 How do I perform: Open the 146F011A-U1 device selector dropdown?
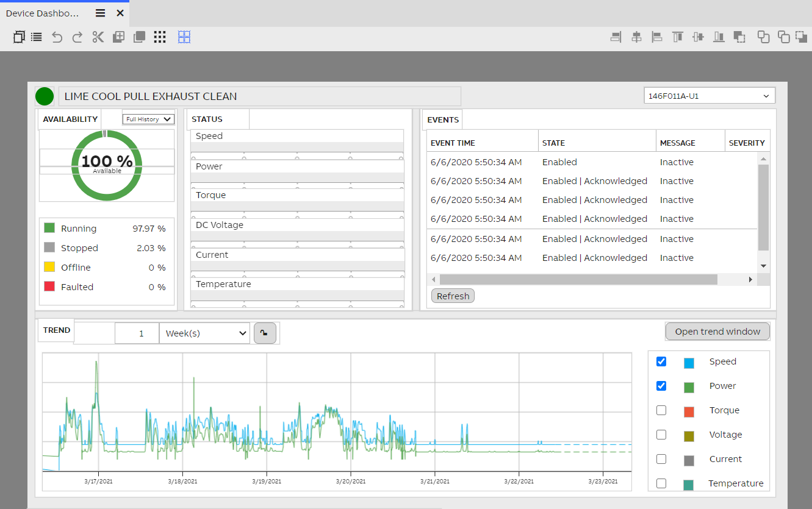(x=709, y=95)
